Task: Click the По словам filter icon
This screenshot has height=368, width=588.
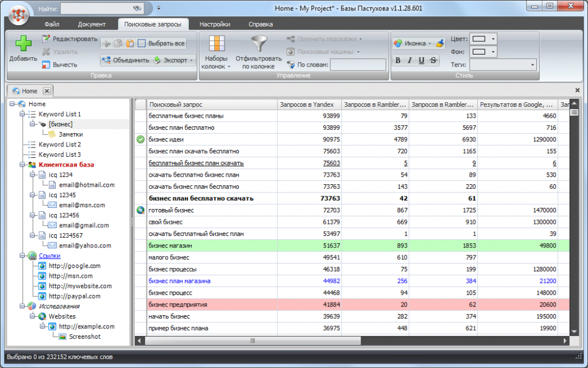Action: pyautogui.click(x=291, y=65)
